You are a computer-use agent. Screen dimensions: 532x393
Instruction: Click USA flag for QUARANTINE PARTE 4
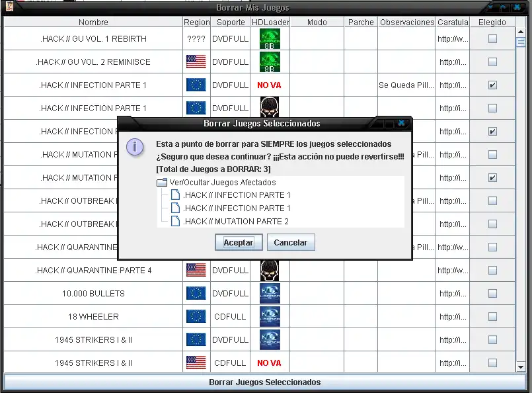196,271
